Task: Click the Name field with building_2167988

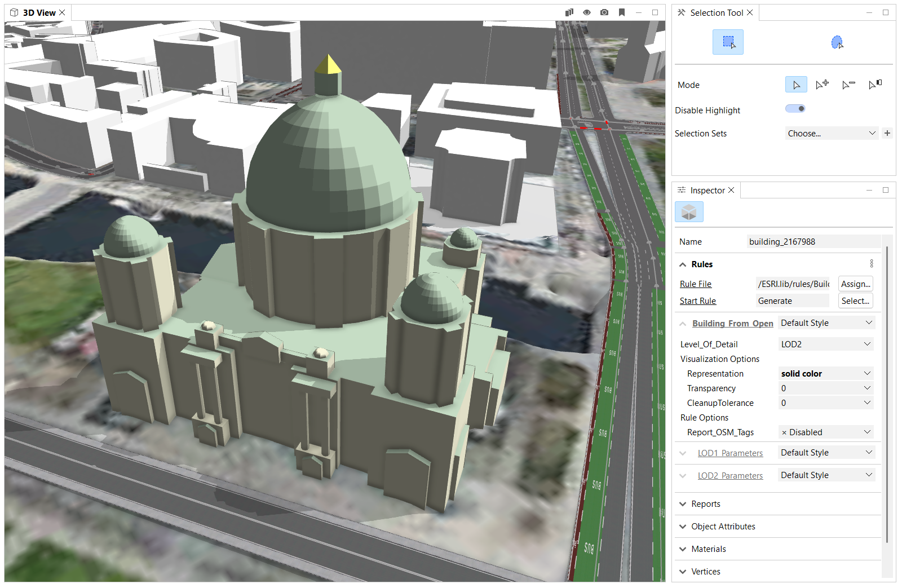Action: 812,242
